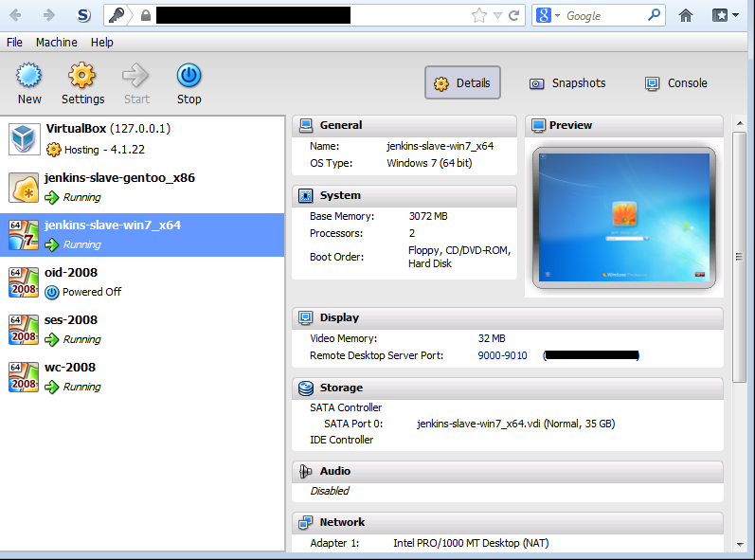Click the General section computer icon
755x560 pixels.
pyautogui.click(x=306, y=125)
